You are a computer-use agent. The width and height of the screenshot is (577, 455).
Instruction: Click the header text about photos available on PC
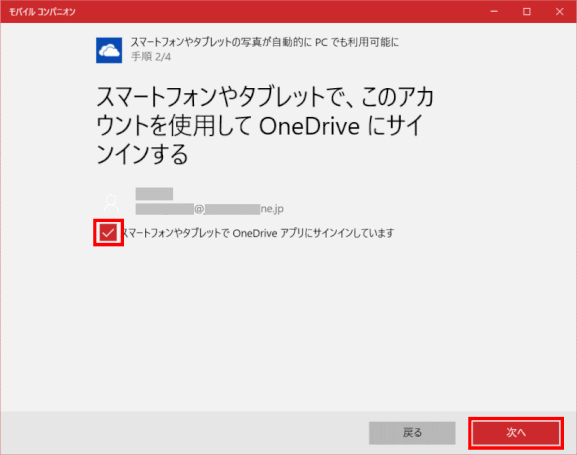click(265, 42)
